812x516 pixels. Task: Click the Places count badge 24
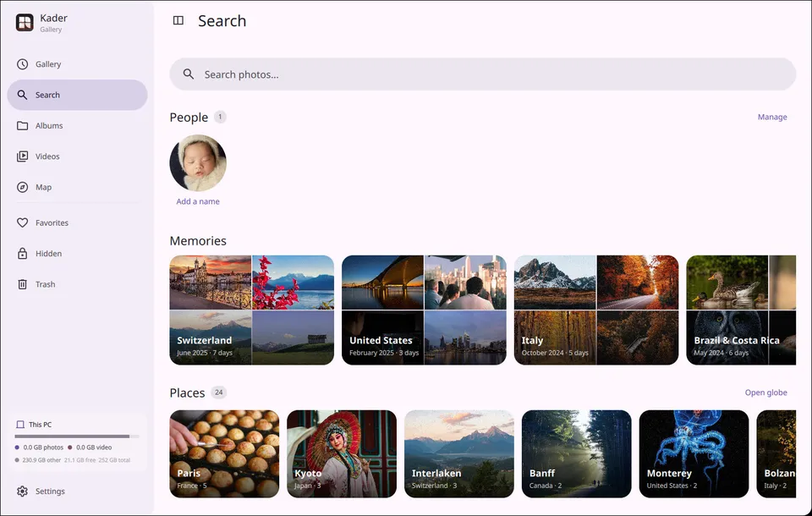[218, 392]
